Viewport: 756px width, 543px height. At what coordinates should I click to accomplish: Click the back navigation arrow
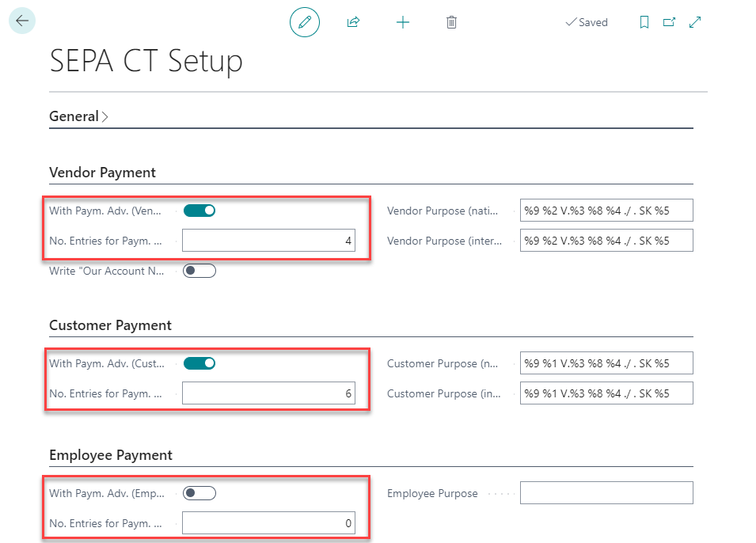(21, 20)
